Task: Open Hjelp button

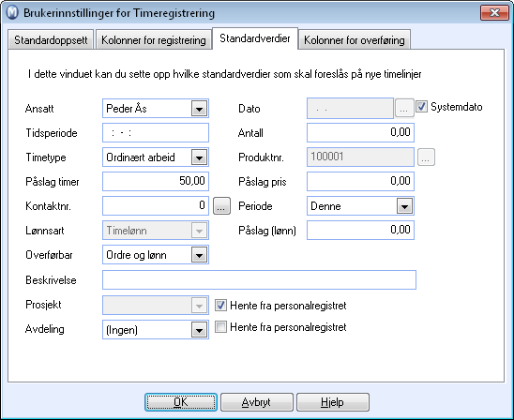Action: point(333,402)
